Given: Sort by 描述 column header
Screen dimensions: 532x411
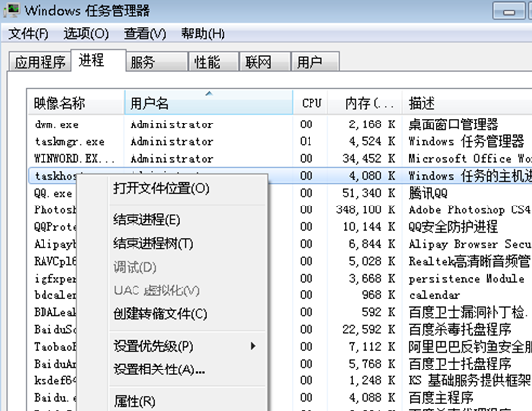Looking at the screenshot, I should [x=467, y=103].
